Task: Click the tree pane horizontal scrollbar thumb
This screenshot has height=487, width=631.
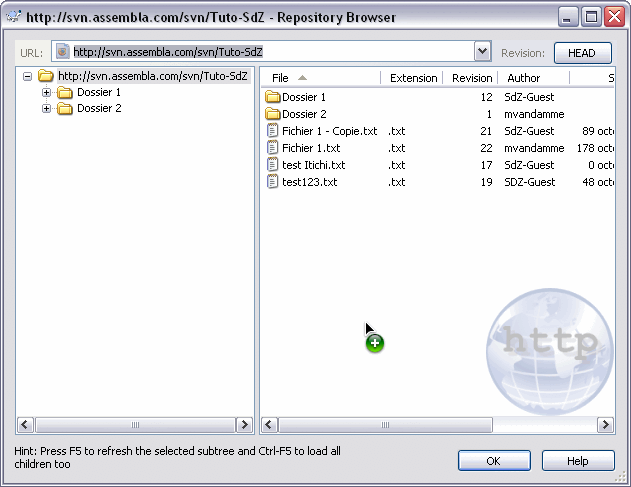Action: (135, 425)
